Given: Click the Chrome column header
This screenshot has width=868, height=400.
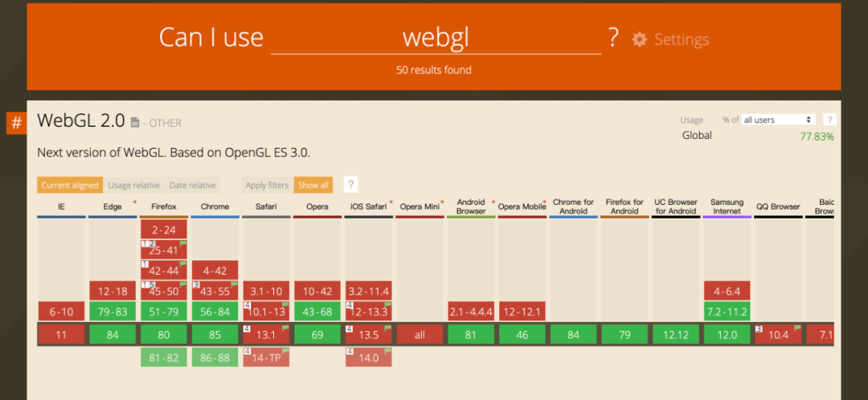Looking at the screenshot, I should pos(215,207).
